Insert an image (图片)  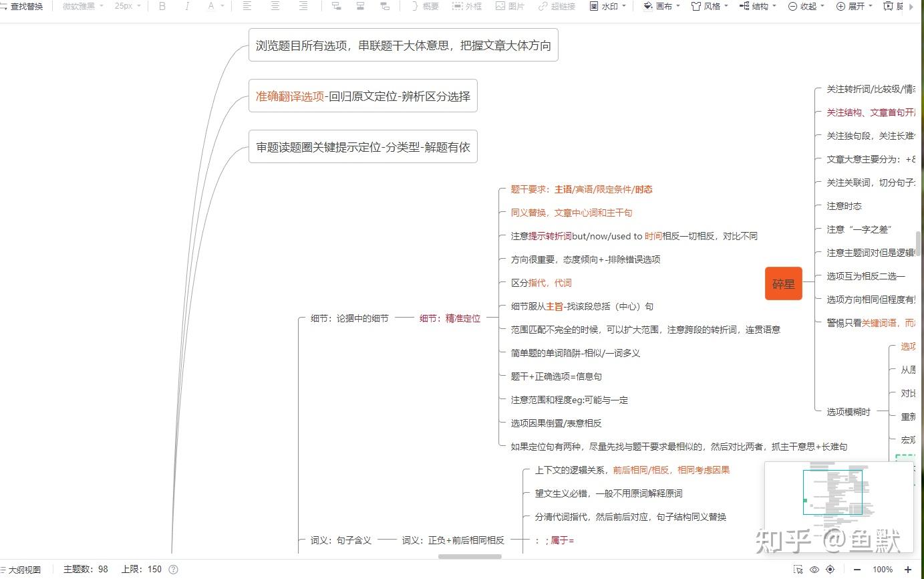[510, 6]
